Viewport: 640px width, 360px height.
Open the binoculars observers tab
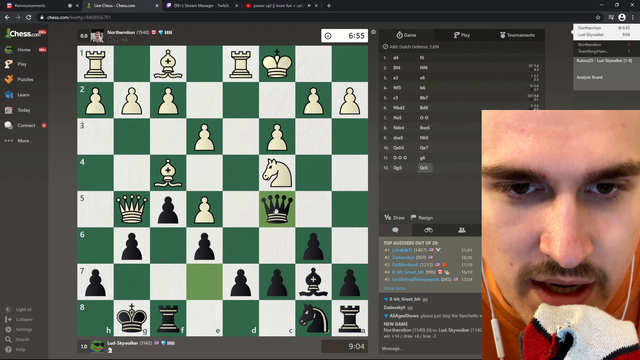pos(428,230)
